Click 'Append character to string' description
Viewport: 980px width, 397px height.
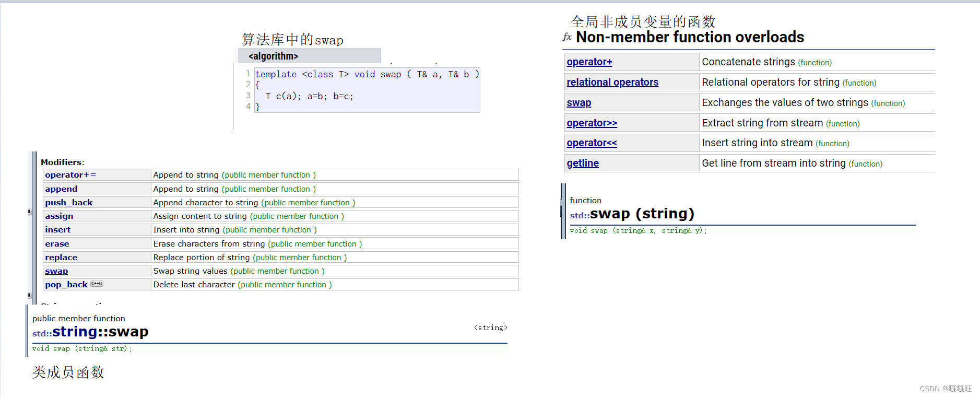tap(205, 203)
